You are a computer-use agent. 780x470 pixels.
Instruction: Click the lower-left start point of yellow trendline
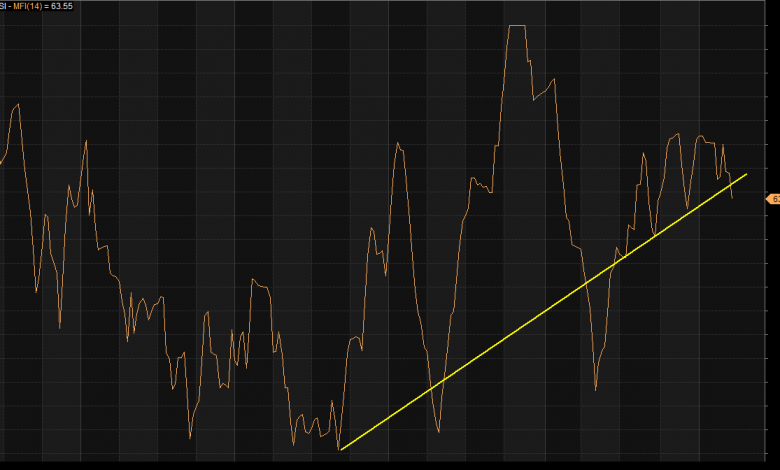point(340,450)
